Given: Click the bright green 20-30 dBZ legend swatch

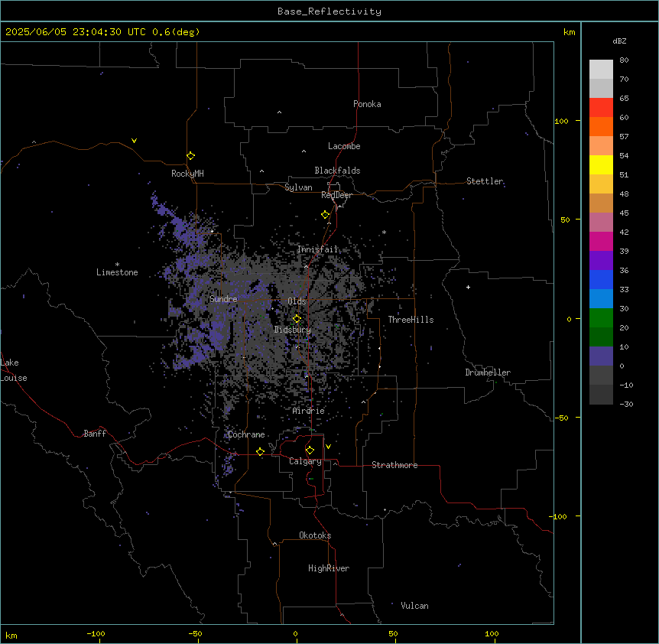Looking at the screenshot, I should coord(601,318).
